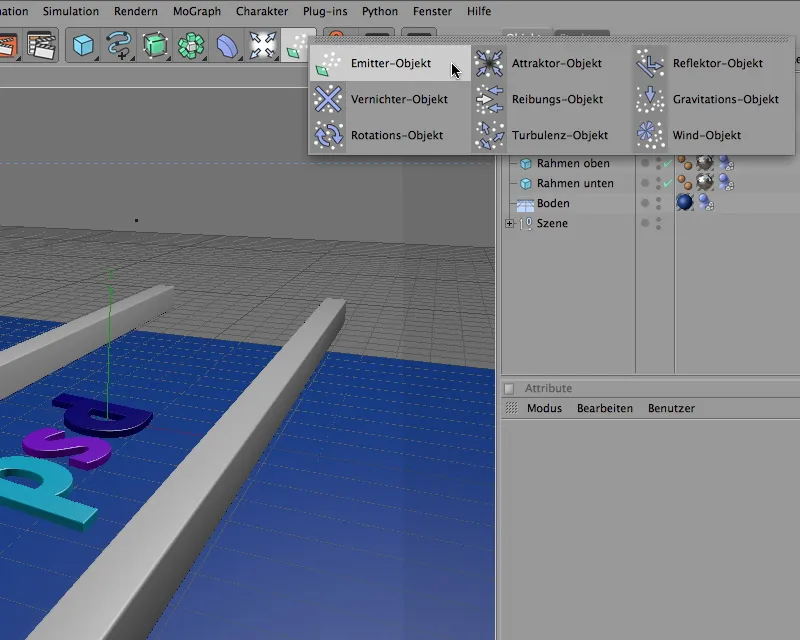Select the Rahmen unten object in the list

click(x=575, y=183)
